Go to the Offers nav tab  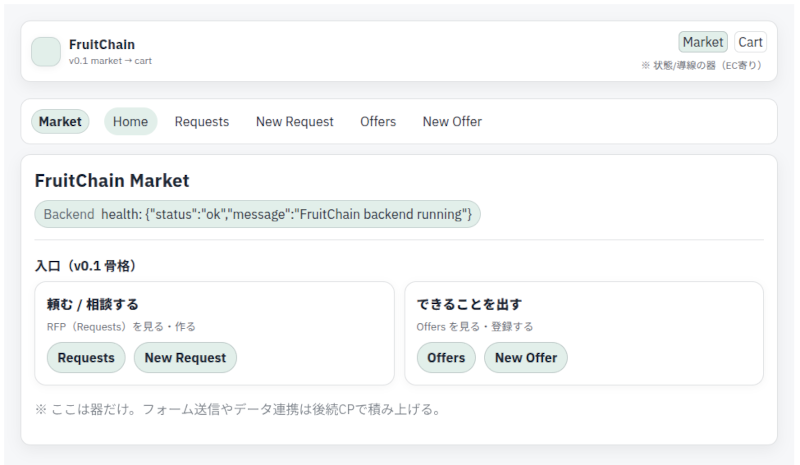pyautogui.click(x=378, y=122)
